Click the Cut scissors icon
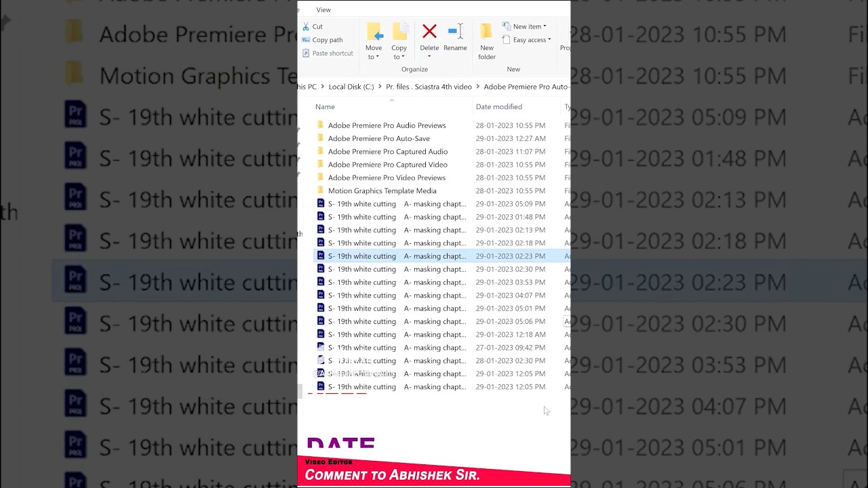868x488 pixels. pos(306,26)
